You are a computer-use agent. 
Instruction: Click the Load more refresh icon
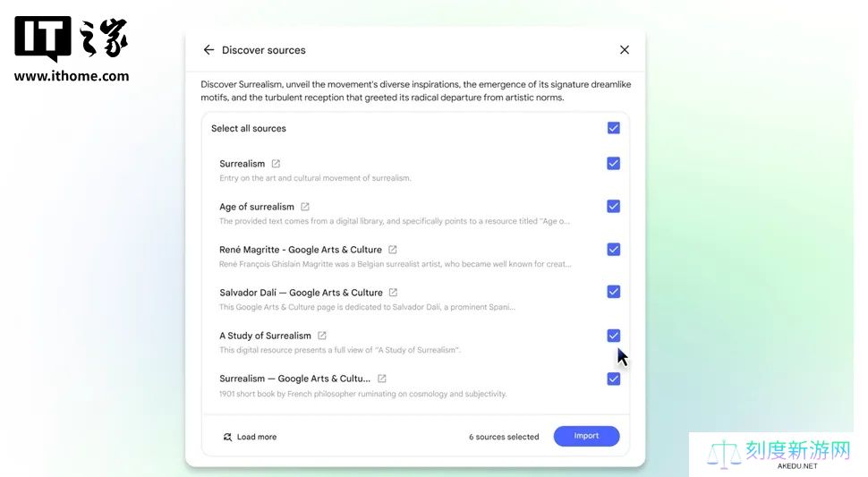pyautogui.click(x=227, y=437)
